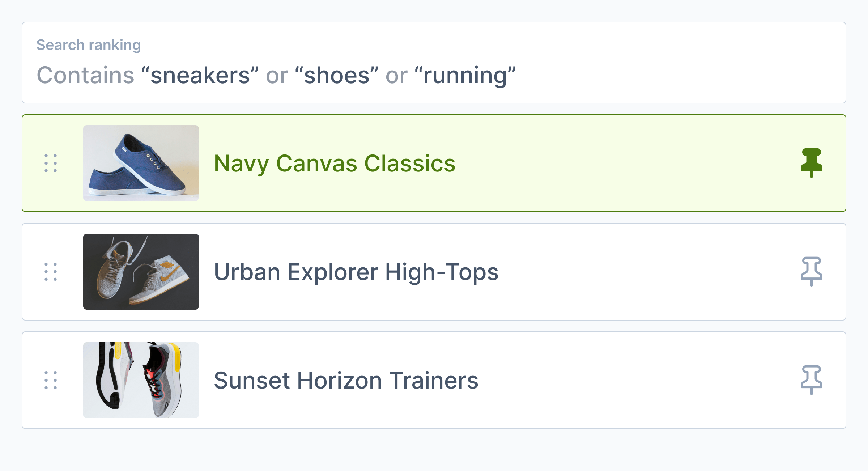The image size is (868, 471).
Task: Open the Sunset Horizon Trainers thumbnail
Action: (141, 380)
